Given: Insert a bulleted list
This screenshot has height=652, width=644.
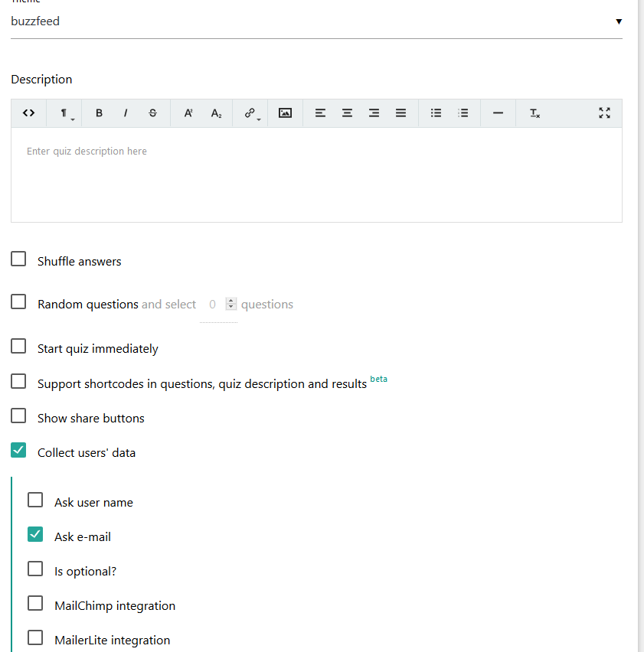Looking at the screenshot, I should (436, 113).
